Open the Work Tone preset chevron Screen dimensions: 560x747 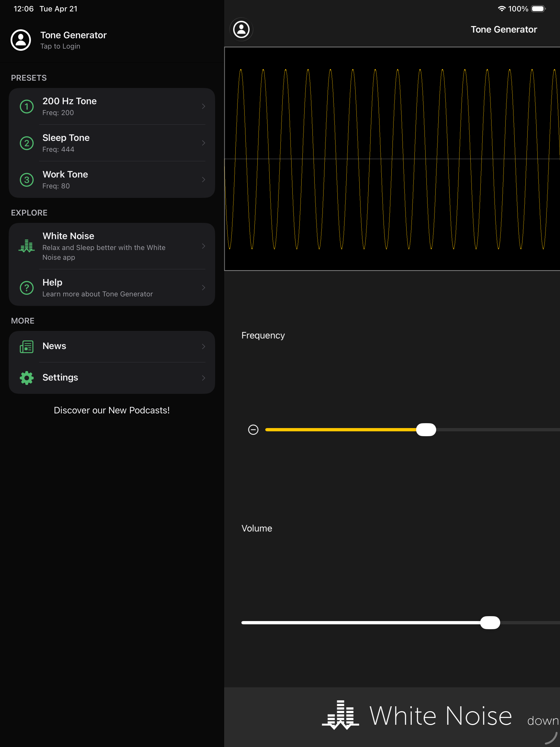203,180
